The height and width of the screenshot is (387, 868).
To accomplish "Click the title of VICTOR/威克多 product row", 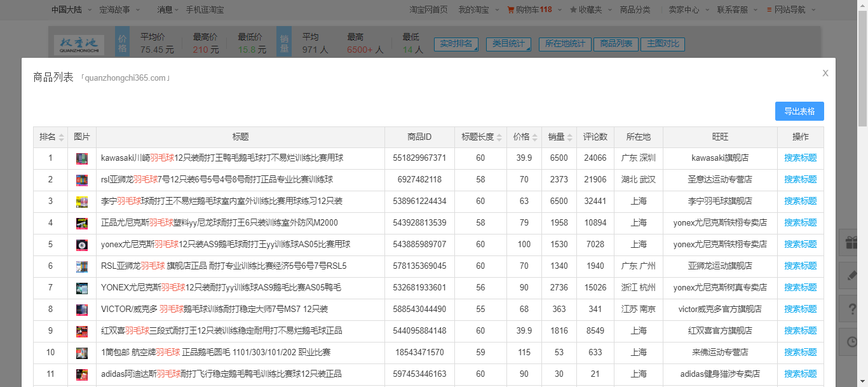I will (x=215, y=309).
